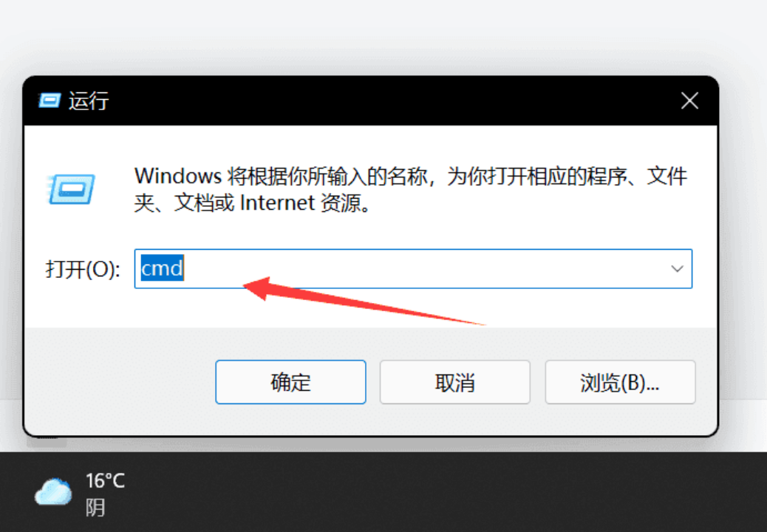The height and width of the screenshot is (532, 767).
Task: Click the large Run program icon
Action: click(x=72, y=188)
